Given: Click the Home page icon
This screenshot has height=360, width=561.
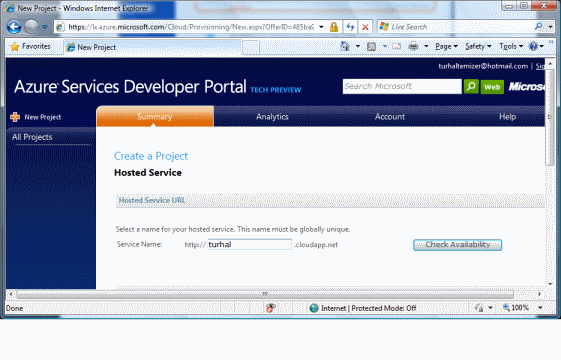Looking at the screenshot, I should tap(345, 46).
